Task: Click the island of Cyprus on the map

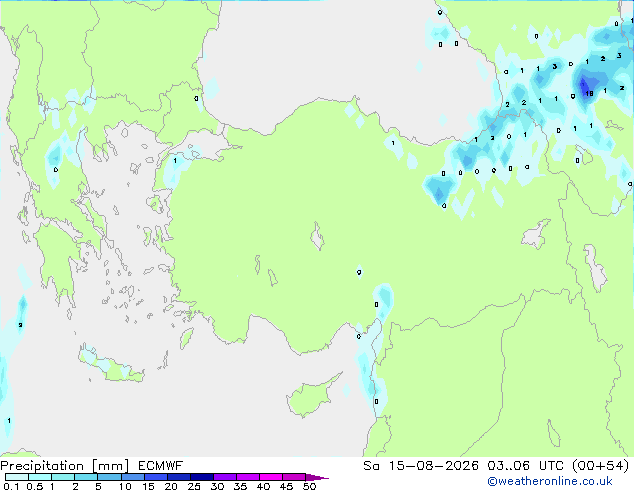Action: (312, 395)
